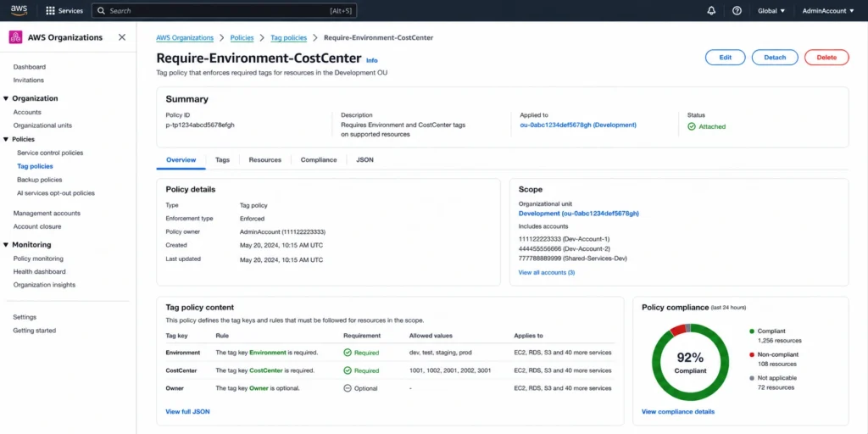The width and height of the screenshot is (868, 434).
Task: Open the notifications bell icon
Action: tap(711, 10)
